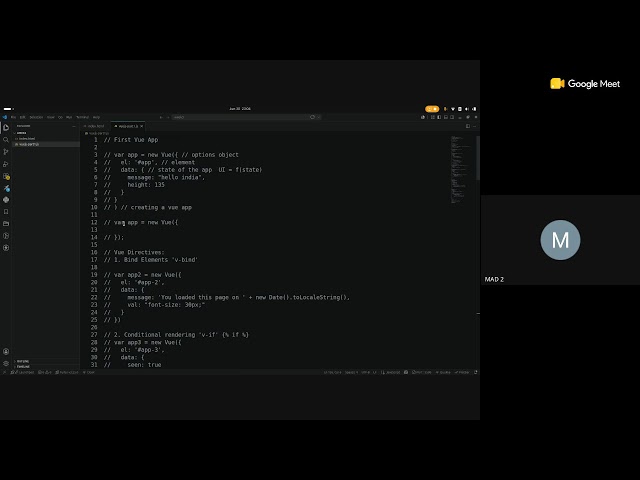This screenshot has width=640, height=480.
Task: Select index.html in Explorer file tree
Action: point(46,139)
